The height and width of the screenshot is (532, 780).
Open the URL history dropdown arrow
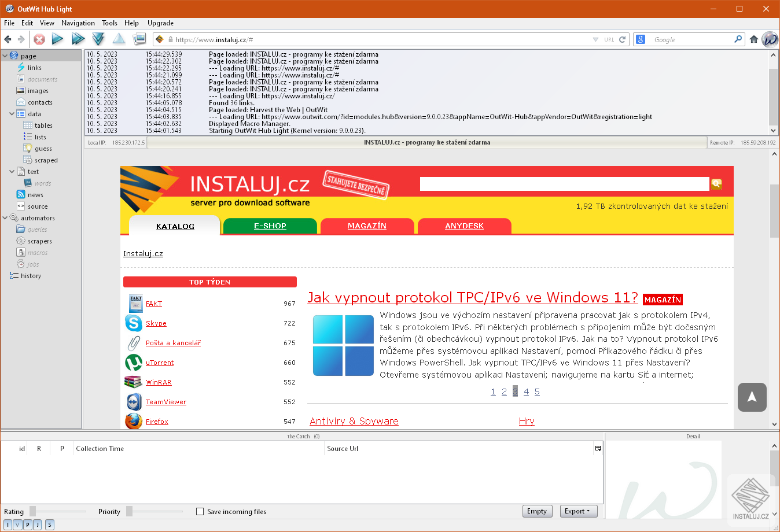(596, 40)
